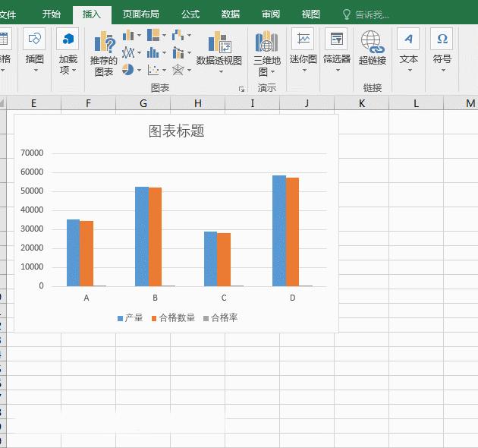Open Recommended Charts (推荐的图表)
The height and width of the screenshot is (448, 478).
coord(104,54)
